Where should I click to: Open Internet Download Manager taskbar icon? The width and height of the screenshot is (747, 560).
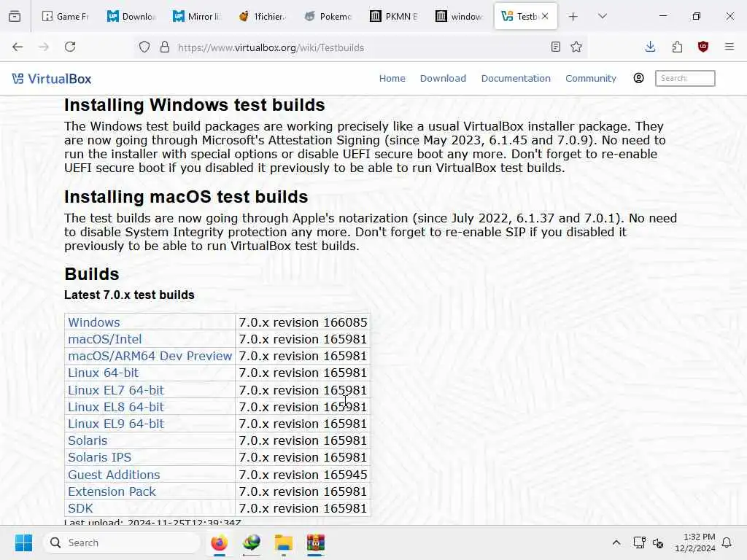tap(252, 542)
